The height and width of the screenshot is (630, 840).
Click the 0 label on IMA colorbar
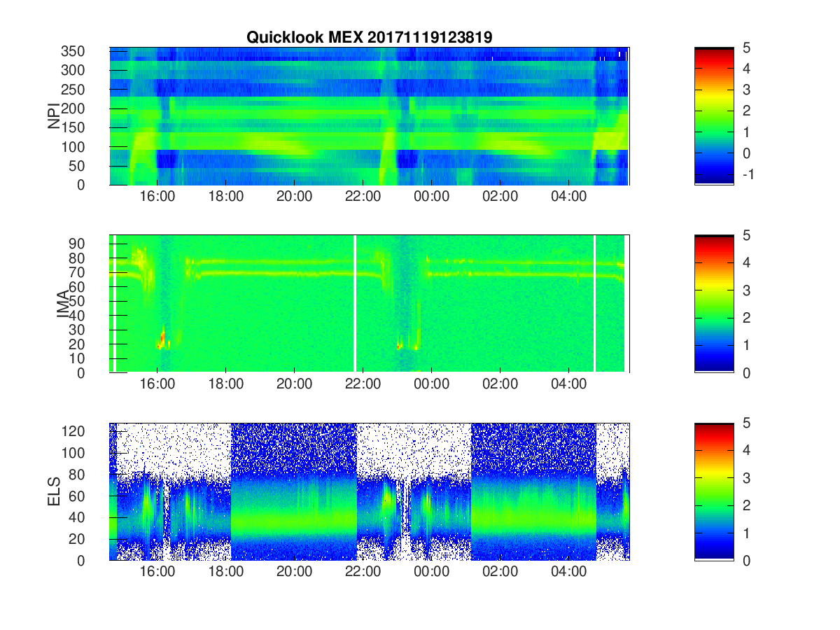click(746, 372)
